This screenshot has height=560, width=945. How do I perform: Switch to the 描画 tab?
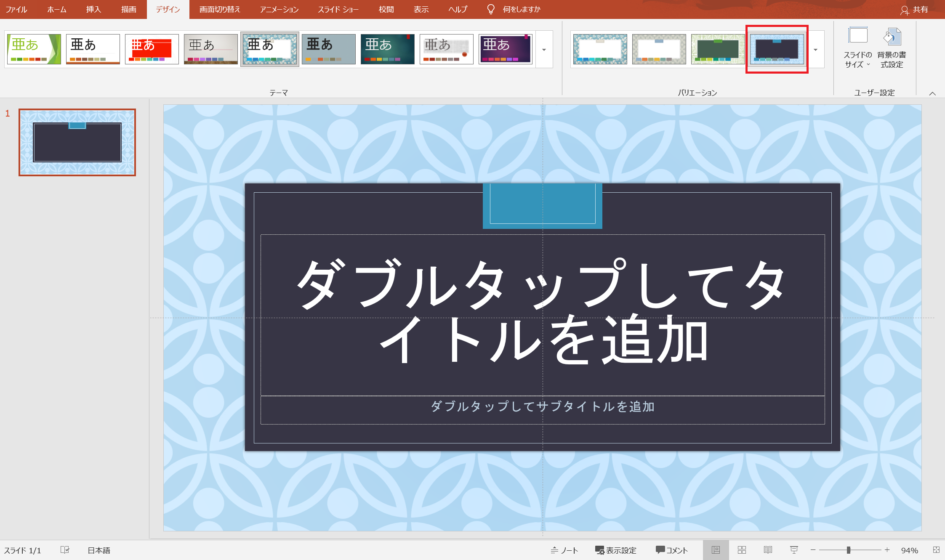pyautogui.click(x=129, y=9)
